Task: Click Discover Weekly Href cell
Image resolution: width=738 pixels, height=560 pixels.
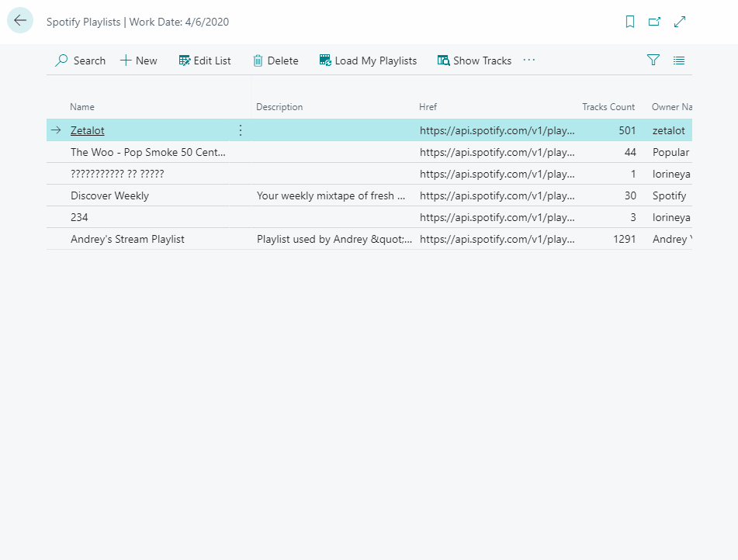Action: pyautogui.click(x=497, y=195)
